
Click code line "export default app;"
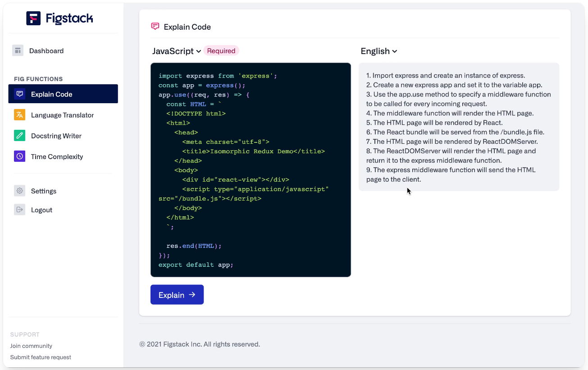coord(196,265)
